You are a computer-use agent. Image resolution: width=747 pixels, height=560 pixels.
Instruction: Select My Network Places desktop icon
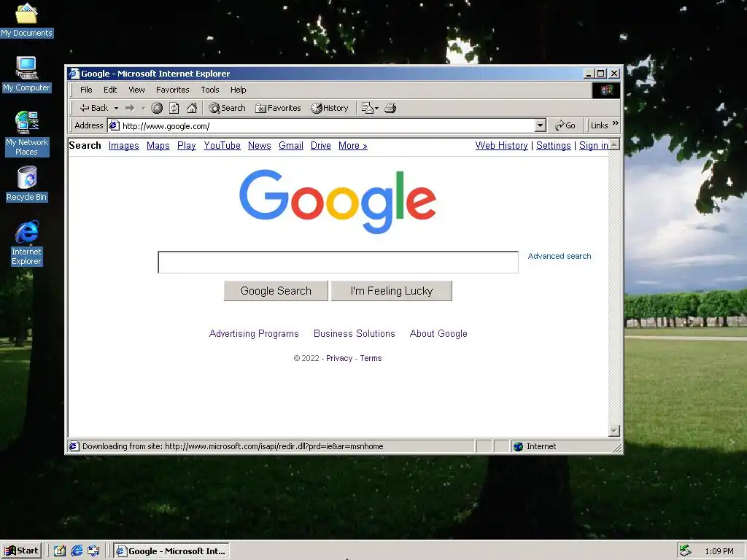click(x=27, y=133)
